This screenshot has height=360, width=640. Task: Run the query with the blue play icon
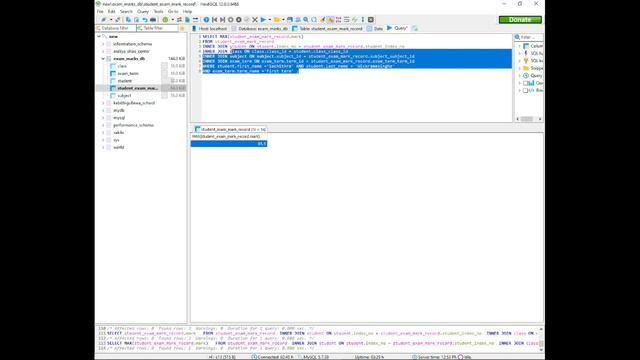click(x=263, y=20)
